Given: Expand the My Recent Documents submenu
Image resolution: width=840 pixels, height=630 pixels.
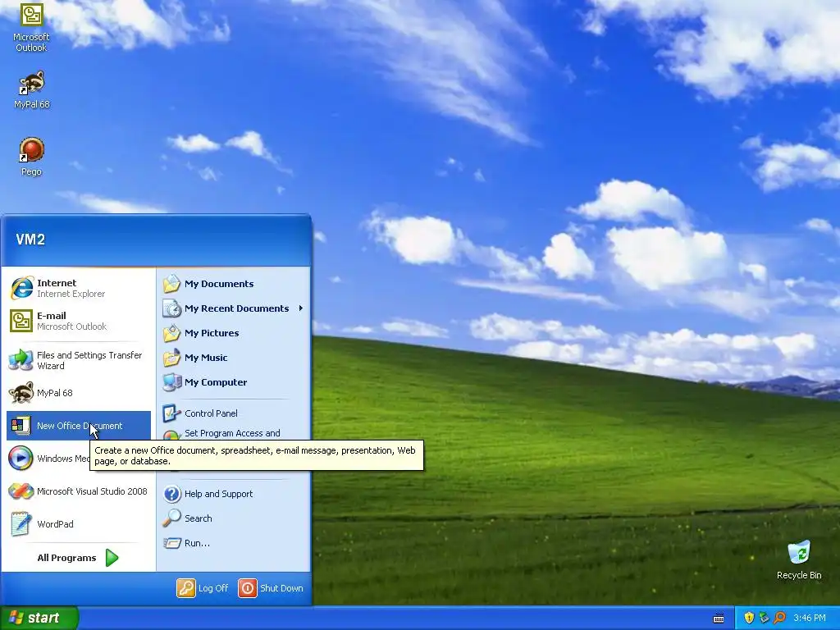Looking at the screenshot, I should pos(233,308).
